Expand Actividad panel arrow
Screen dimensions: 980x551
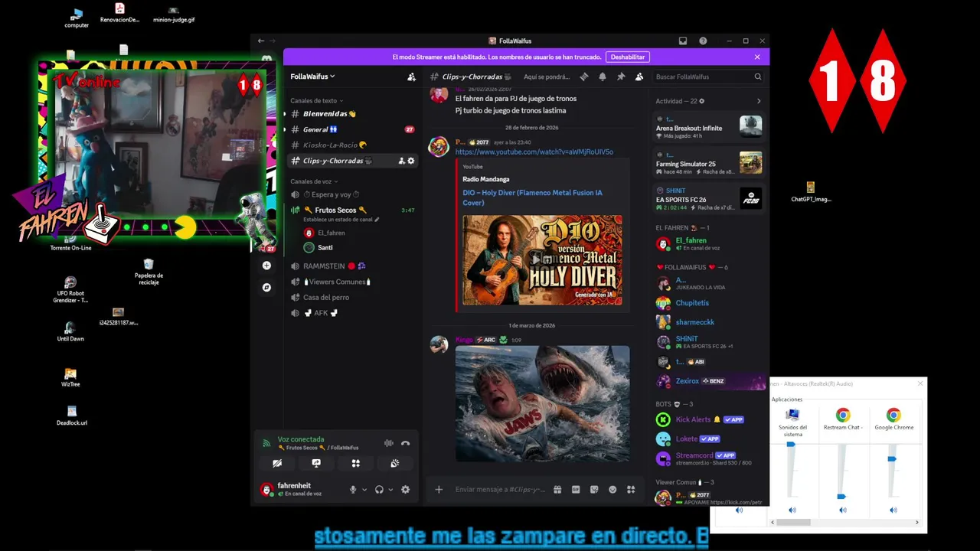[759, 101]
